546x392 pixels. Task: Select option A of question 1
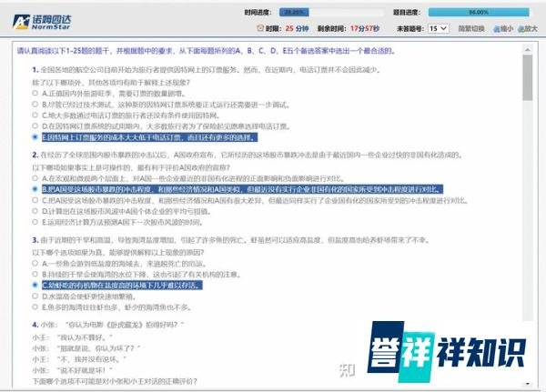tap(35, 93)
